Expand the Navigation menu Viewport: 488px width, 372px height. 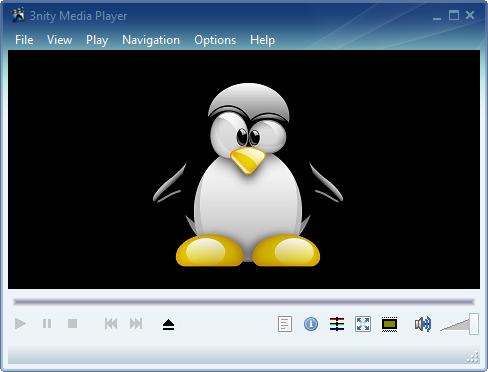click(x=151, y=40)
